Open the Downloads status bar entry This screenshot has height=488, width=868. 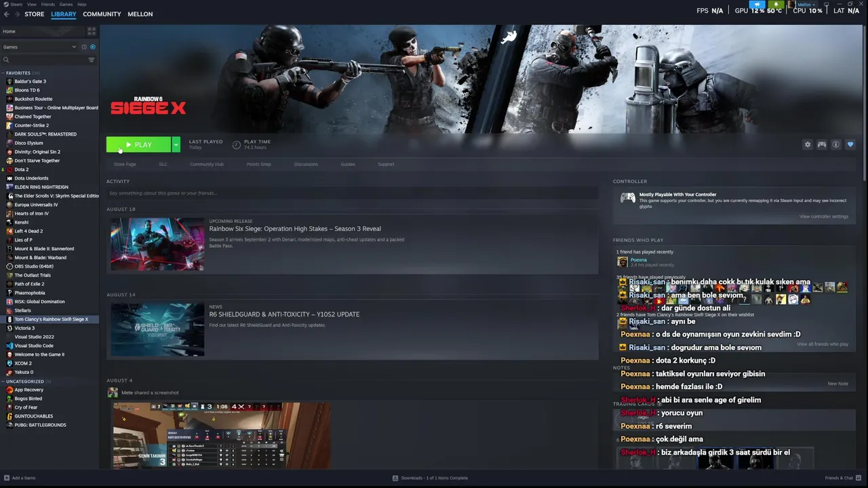click(430, 478)
